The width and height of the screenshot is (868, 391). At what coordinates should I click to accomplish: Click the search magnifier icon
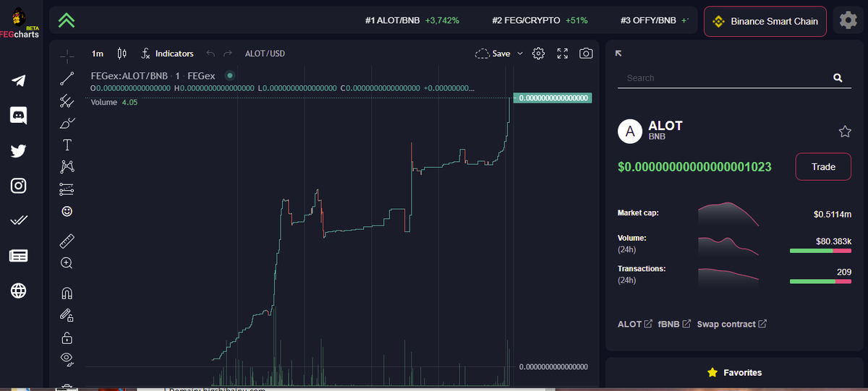[838, 77]
